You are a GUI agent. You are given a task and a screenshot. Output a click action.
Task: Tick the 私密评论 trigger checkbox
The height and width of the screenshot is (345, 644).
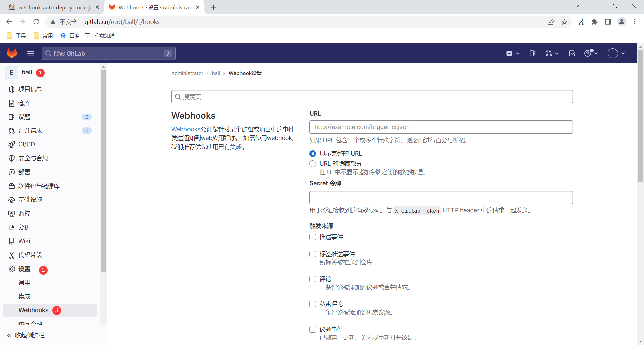click(313, 304)
